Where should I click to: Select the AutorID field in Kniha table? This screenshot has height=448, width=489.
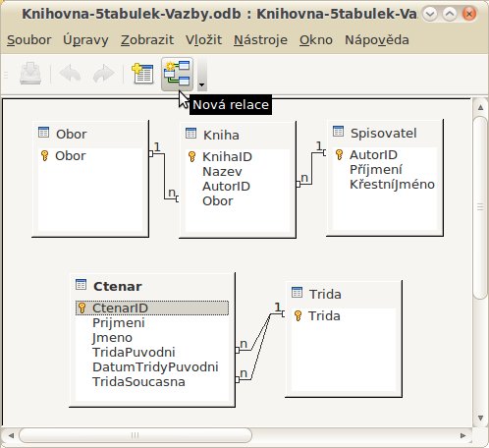point(226,186)
